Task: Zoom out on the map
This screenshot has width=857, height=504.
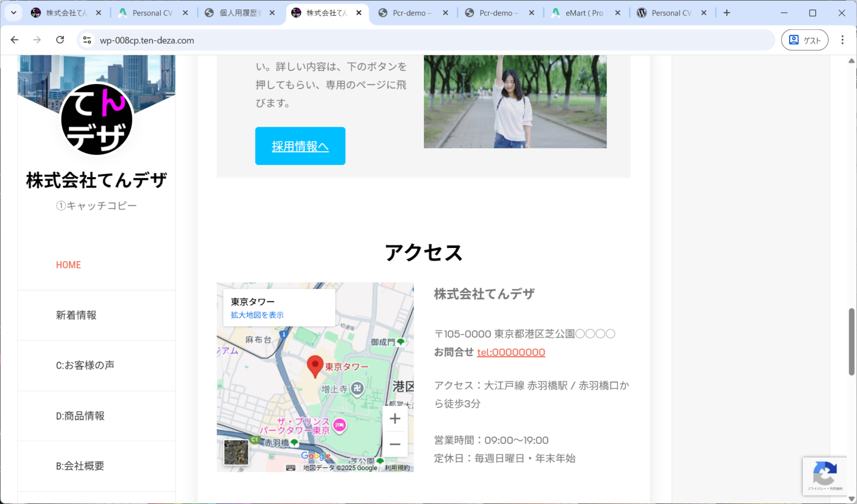Action: point(395,444)
